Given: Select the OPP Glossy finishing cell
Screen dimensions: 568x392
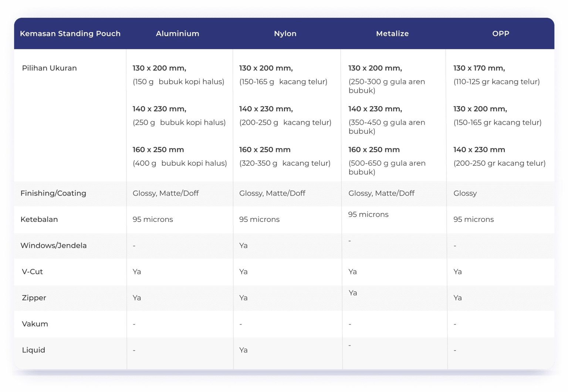Looking at the screenshot, I should (465, 193).
